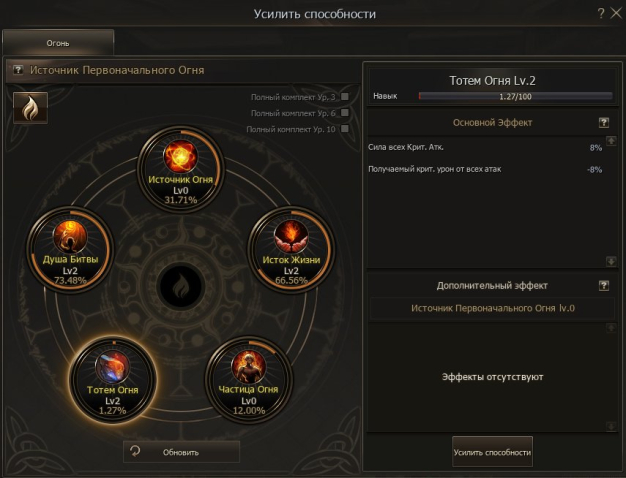Click the flame element icon at top left

click(x=30, y=108)
